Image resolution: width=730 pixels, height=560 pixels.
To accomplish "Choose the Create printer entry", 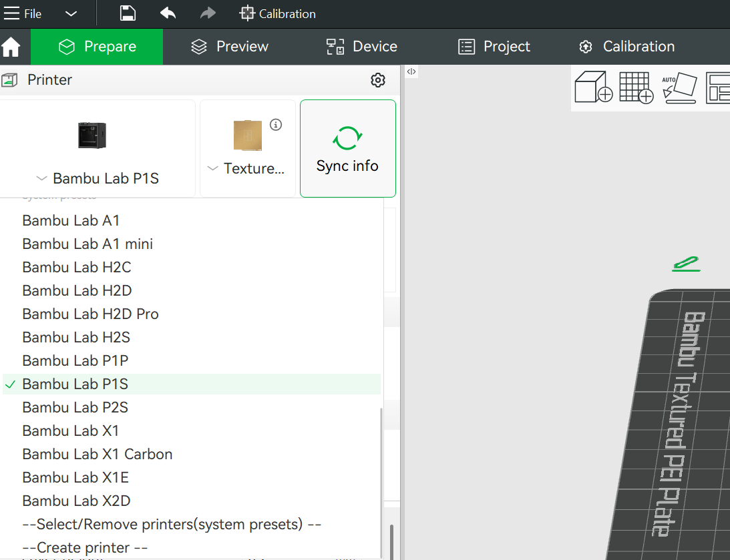I will (x=191, y=547).
